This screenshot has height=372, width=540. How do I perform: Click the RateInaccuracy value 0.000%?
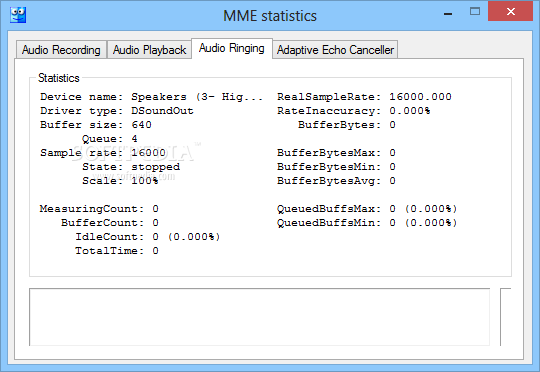coord(409,111)
